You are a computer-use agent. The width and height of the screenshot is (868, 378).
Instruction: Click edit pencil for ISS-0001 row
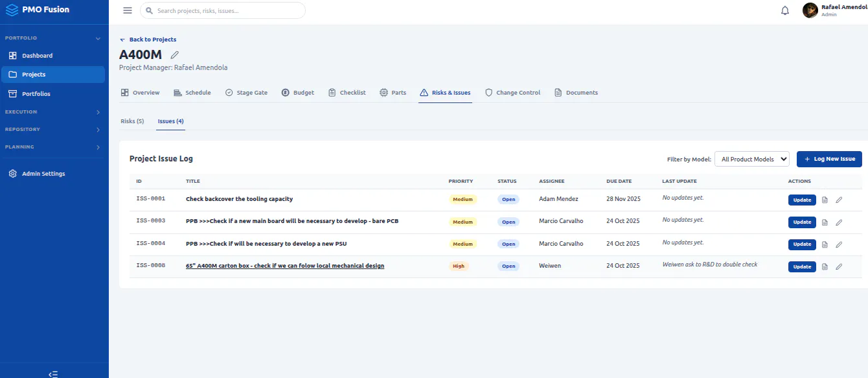(839, 200)
